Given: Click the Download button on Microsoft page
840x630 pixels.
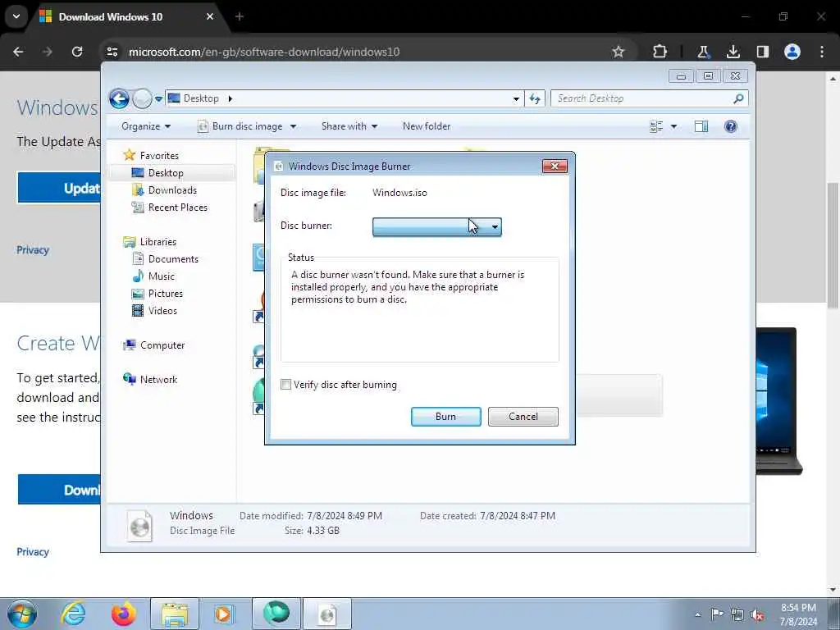Looking at the screenshot, I should point(59,490).
